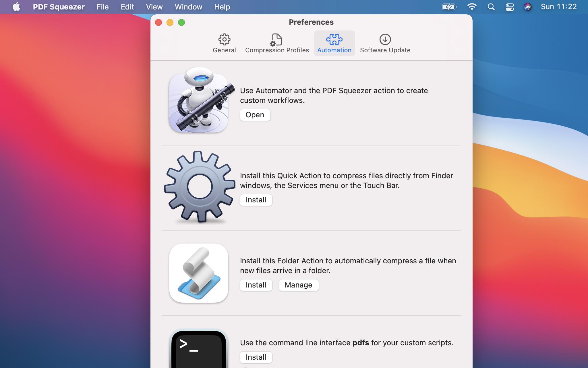Install the Folder Action

point(256,285)
